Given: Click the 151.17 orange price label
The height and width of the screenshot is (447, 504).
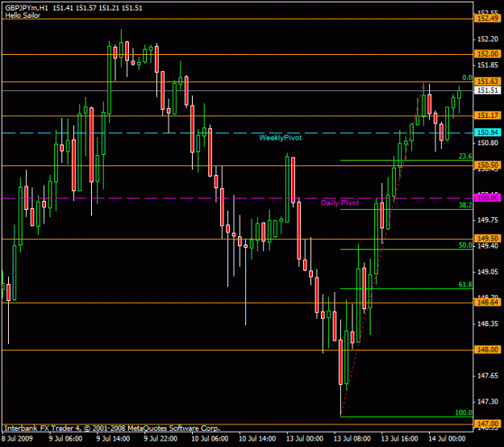Looking at the screenshot, I should tap(488, 115).
